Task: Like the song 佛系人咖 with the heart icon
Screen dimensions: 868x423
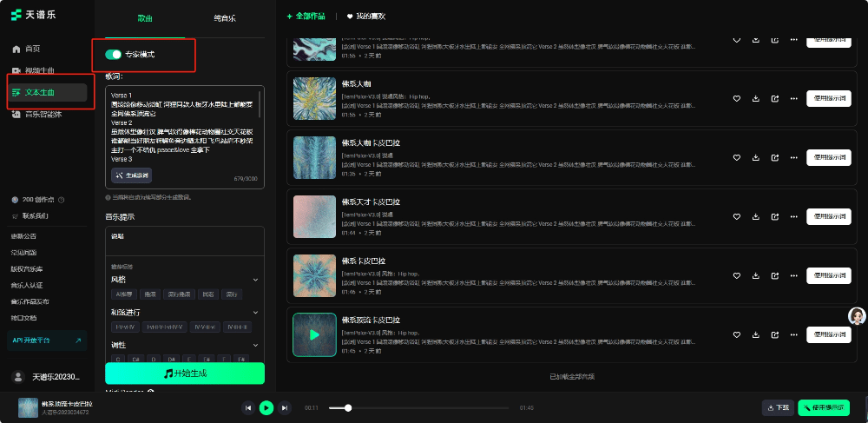Action: tap(737, 97)
